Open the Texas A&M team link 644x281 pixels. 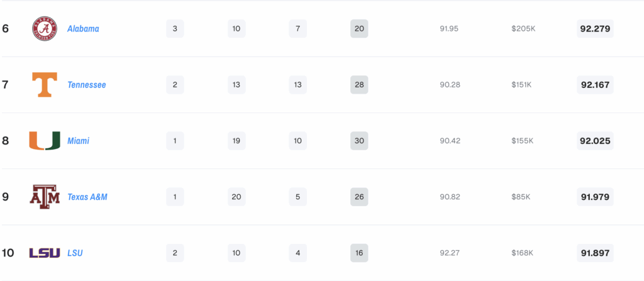coord(87,197)
